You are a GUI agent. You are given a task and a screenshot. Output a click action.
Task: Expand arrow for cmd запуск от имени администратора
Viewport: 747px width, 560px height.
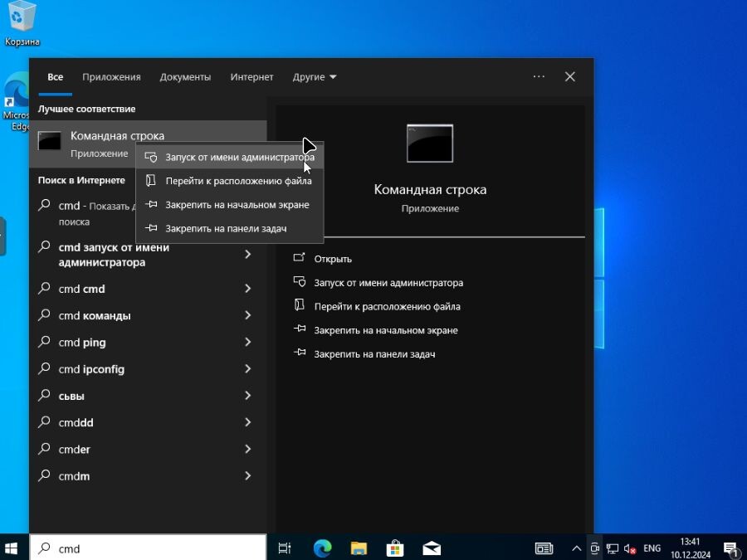point(247,255)
